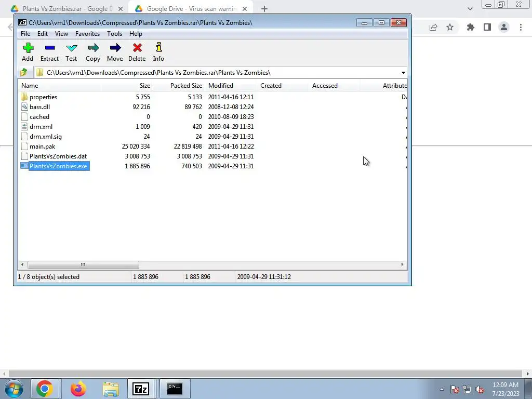532x399 pixels.
Task: Sort by the Accessed column header
Action: (335, 86)
